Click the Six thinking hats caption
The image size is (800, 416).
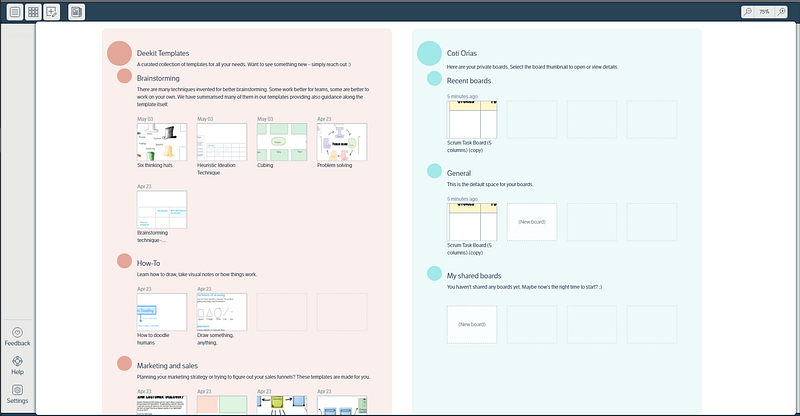(x=155, y=165)
